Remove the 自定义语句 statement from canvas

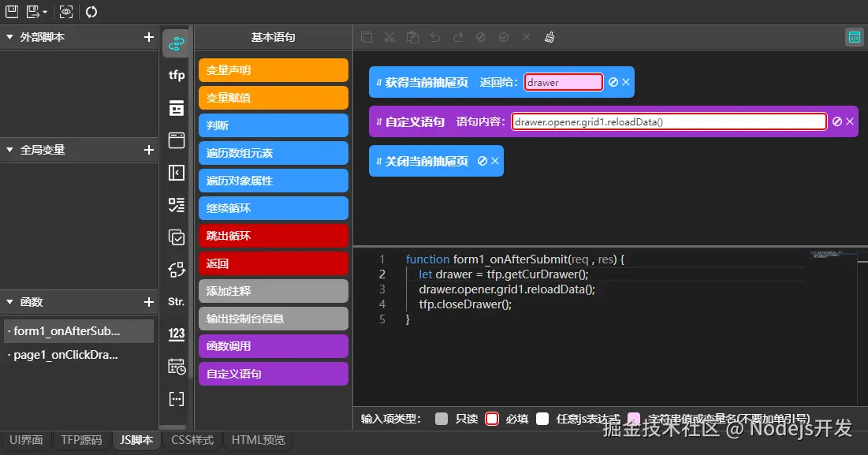(850, 121)
